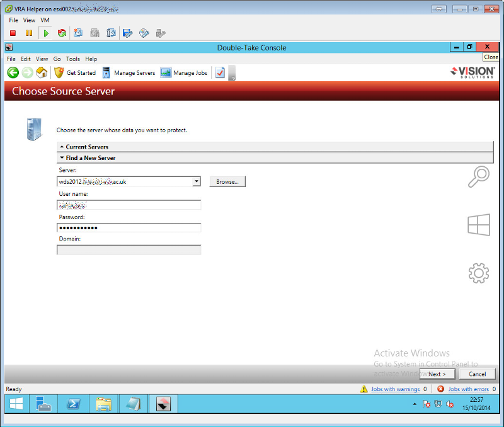504x427 pixels.
Task: Open the Snapshot Manager icon
Action: pos(111,33)
